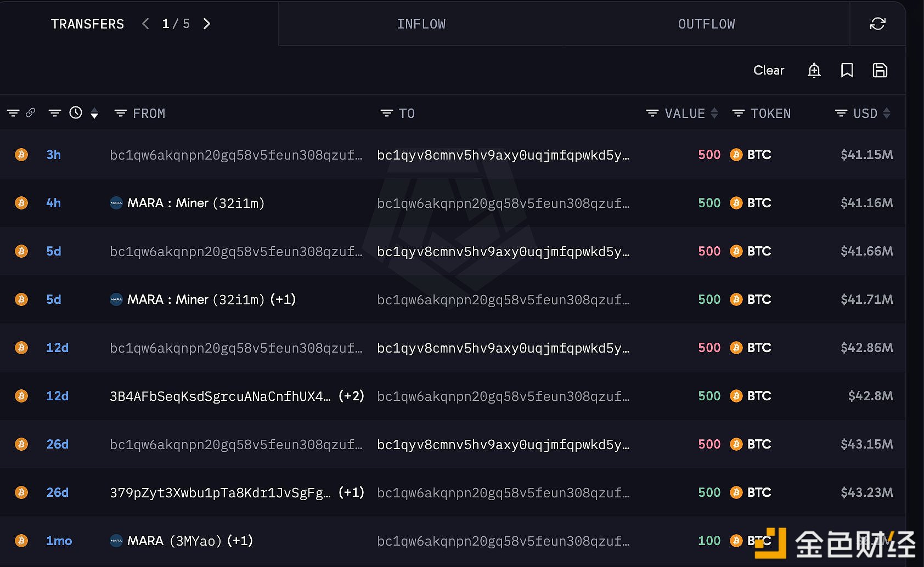Click the bookmark icon
Screen dimensions: 924x567
point(847,70)
